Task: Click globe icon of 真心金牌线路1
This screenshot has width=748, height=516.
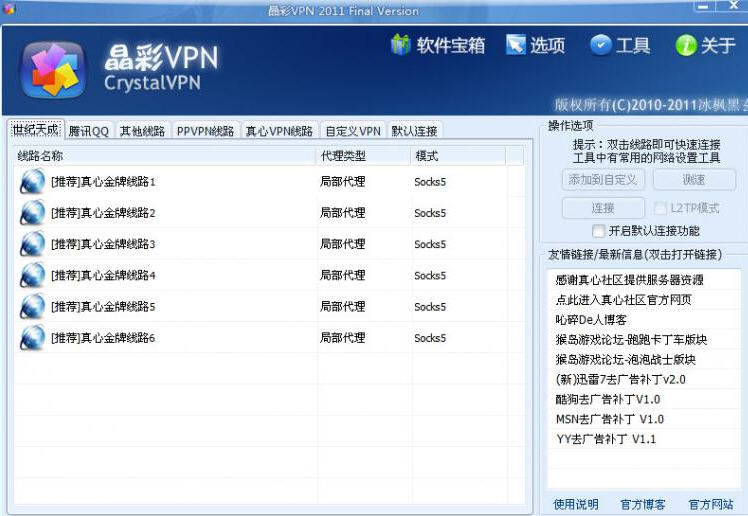Action: tap(32, 182)
